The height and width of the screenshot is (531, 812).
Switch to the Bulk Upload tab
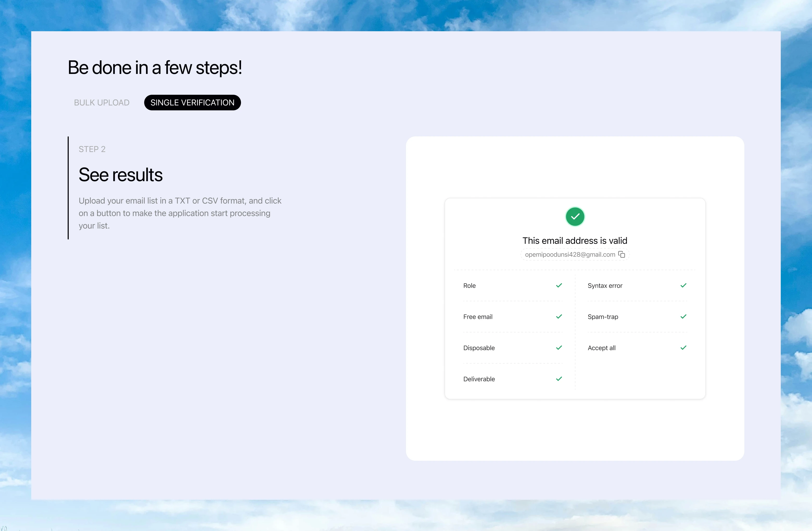click(102, 103)
